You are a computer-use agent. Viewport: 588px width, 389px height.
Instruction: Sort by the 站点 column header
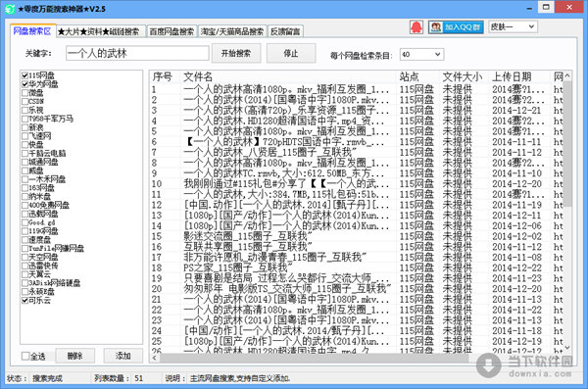(417, 76)
